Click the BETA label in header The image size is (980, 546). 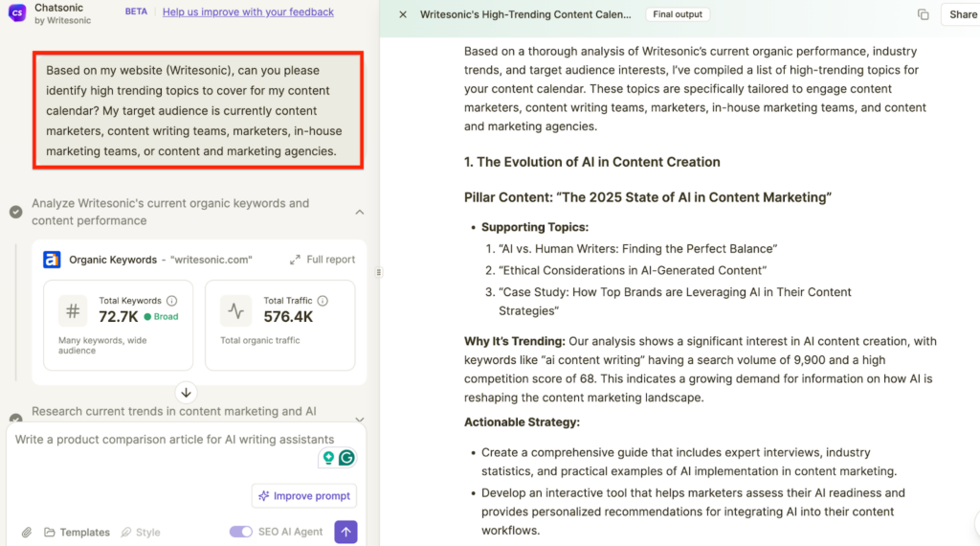click(x=136, y=11)
